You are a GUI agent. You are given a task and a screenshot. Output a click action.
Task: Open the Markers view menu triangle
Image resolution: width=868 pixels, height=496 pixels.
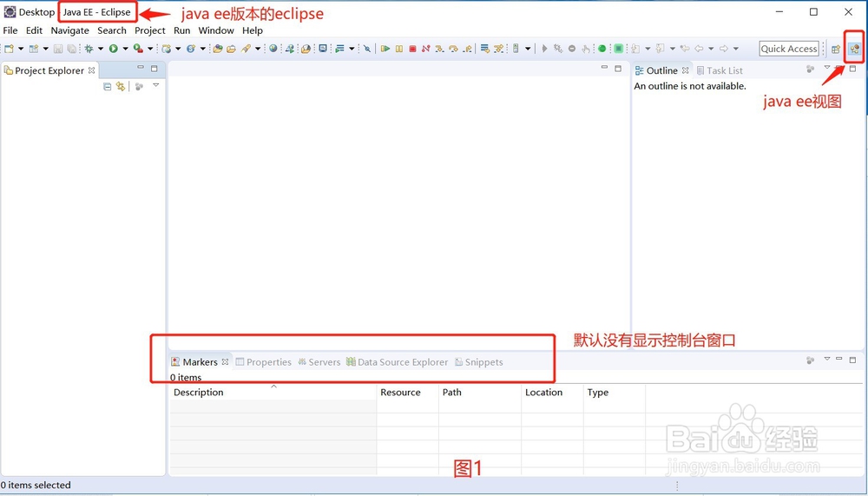827,359
